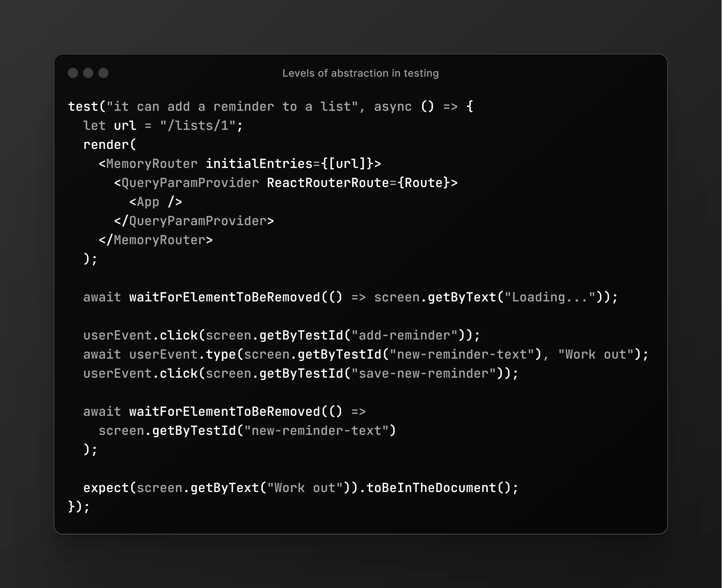
Task: Click the 'Loading...' string literal
Action: coord(550,297)
